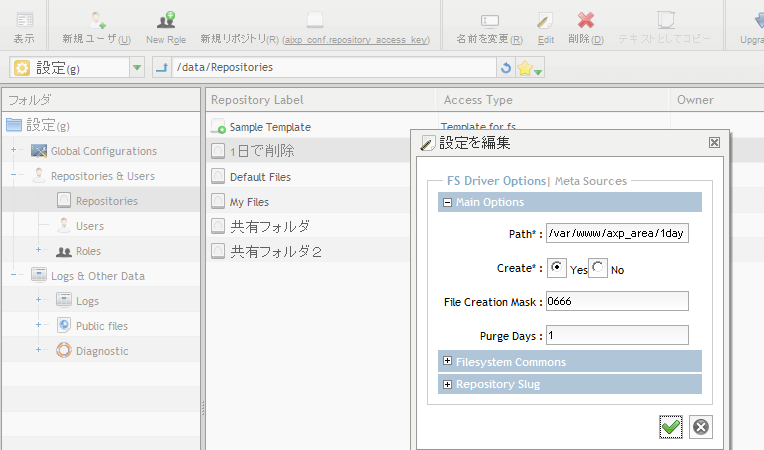
Task: Click the Rename toolbar icon
Action: coord(489,20)
